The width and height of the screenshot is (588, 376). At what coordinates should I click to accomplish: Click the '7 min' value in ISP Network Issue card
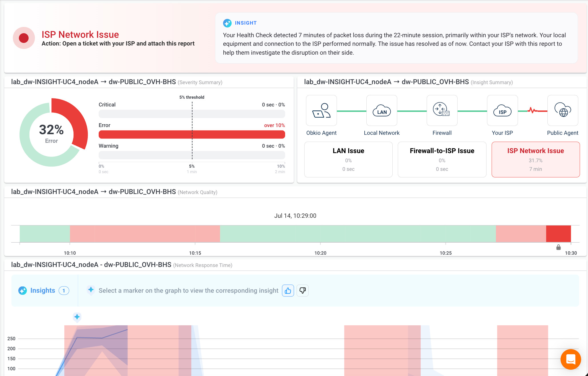tap(536, 169)
